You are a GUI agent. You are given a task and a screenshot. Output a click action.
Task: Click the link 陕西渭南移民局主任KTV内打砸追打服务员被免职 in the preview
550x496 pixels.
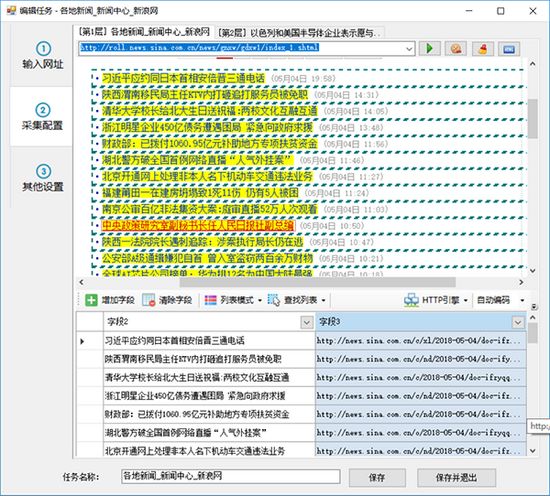click(205, 95)
